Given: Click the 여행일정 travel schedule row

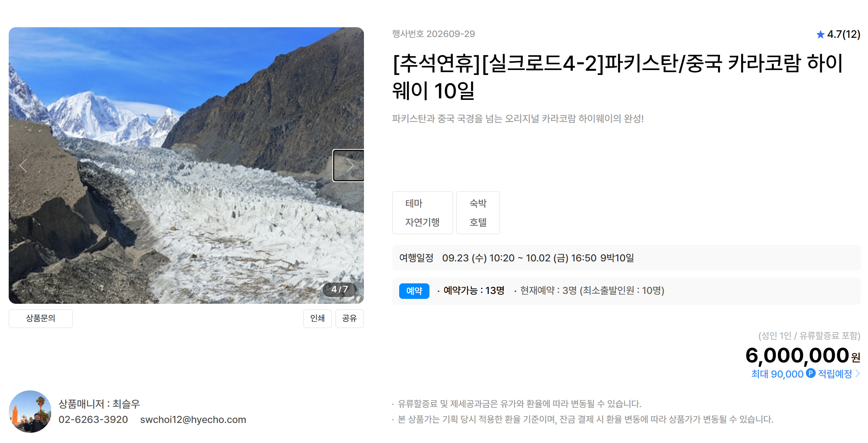Looking at the screenshot, I should click(626, 258).
